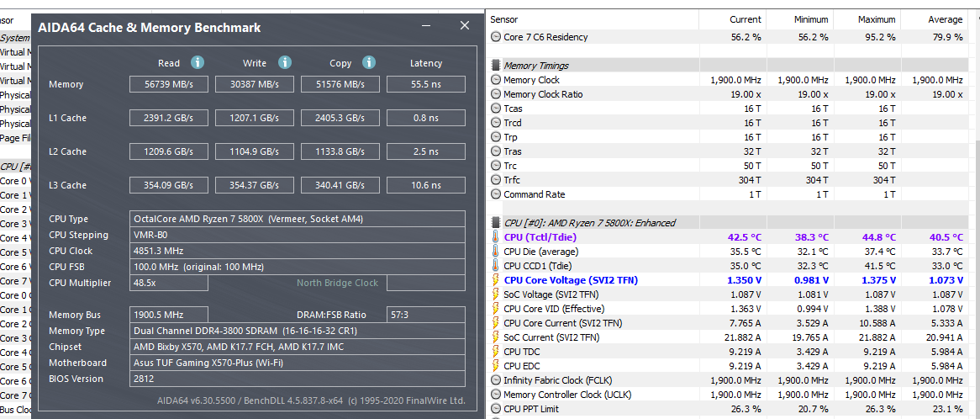
Task: Click the CPU CCD1 (Tdie) thermometer icon
Action: click(x=496, y=266)
